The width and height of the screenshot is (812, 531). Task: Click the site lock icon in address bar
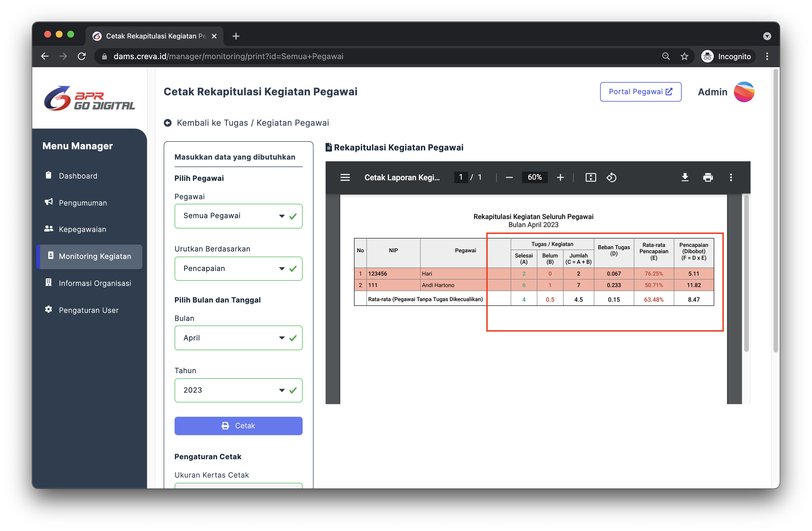tap(105, 57)
